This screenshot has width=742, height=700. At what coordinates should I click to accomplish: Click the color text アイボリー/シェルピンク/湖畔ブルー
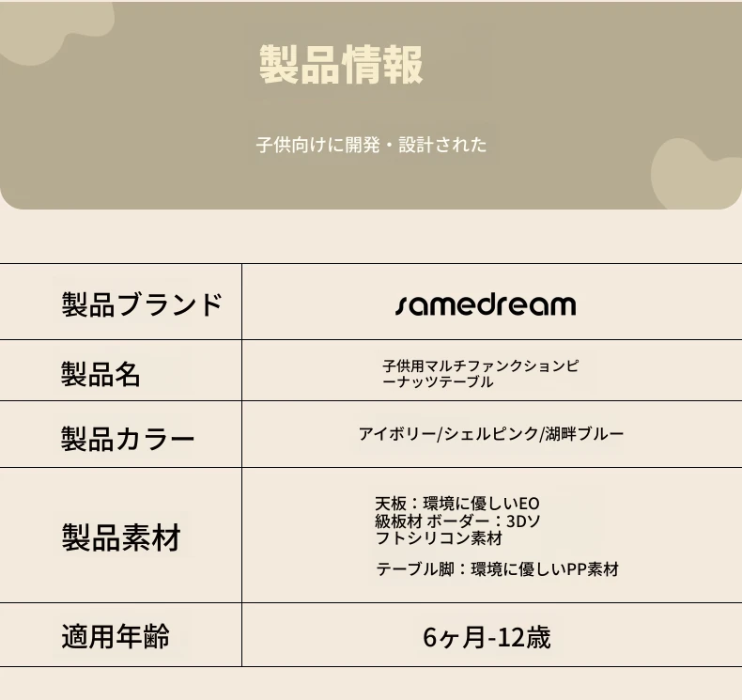pyautogui.click(x=491, y=433)
